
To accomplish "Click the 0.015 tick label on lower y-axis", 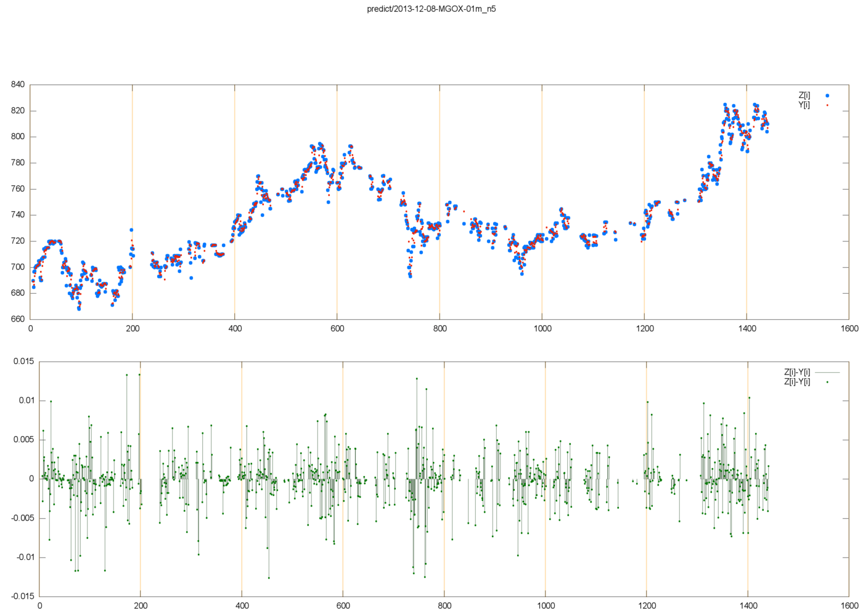I will [x=24, y=362].
